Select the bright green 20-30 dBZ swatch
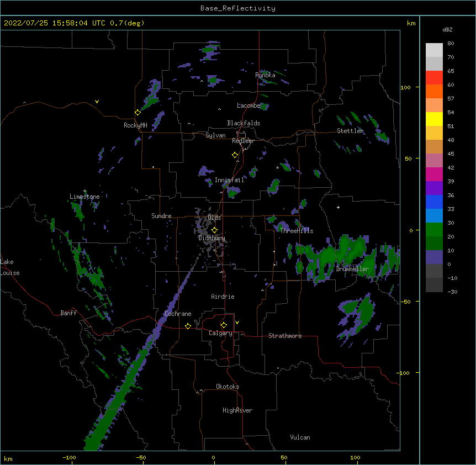This screenshot has height=465, width=476. [x=434, y=230]
